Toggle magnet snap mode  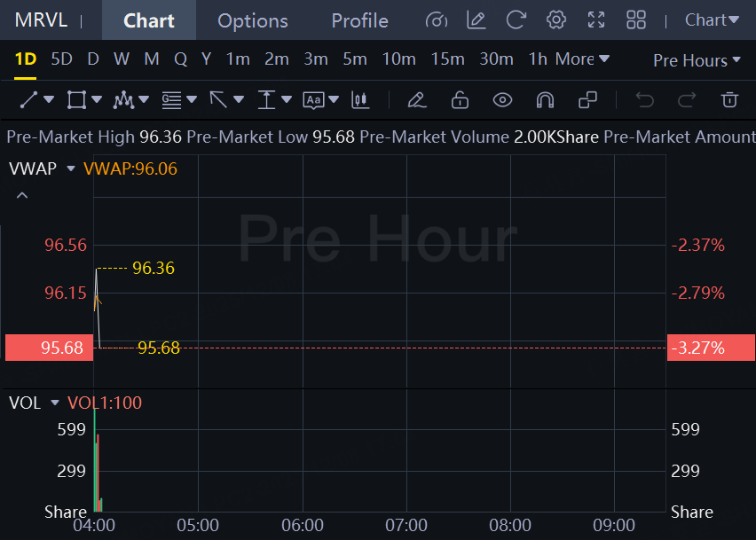coord(545,99)
